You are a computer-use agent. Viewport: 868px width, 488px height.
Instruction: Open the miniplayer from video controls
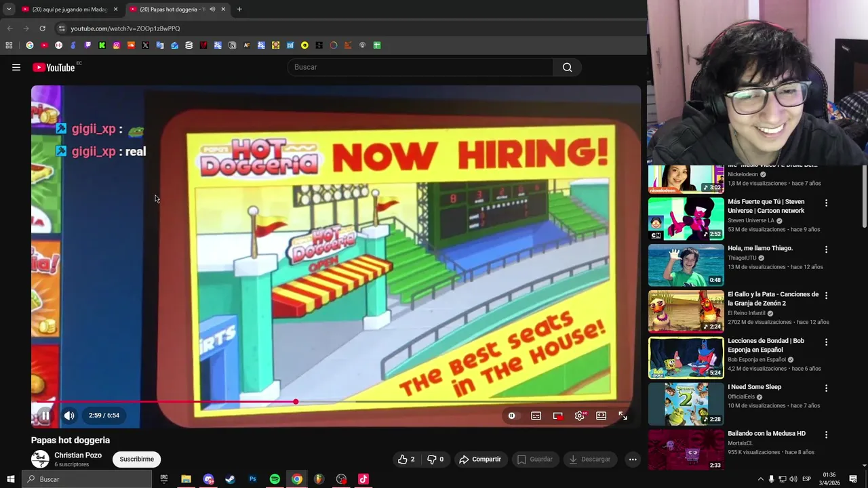coord(557,416)
